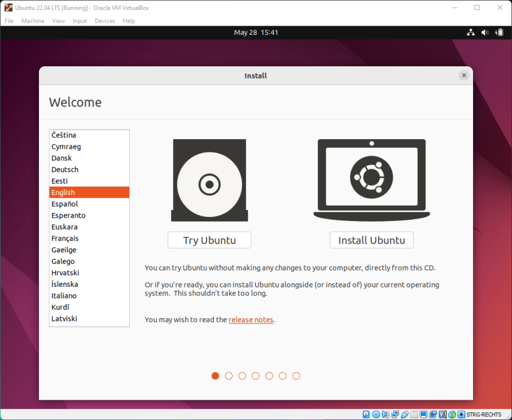Select Galego in language list
This screenshot has height=420, width=512.
coord(89,261)
